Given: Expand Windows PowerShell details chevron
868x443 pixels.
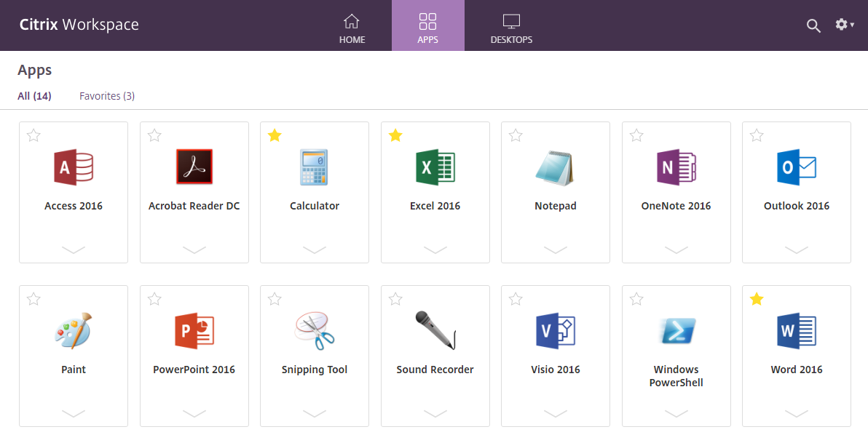Looking at the screenshot, I should (x=676, y=414).
